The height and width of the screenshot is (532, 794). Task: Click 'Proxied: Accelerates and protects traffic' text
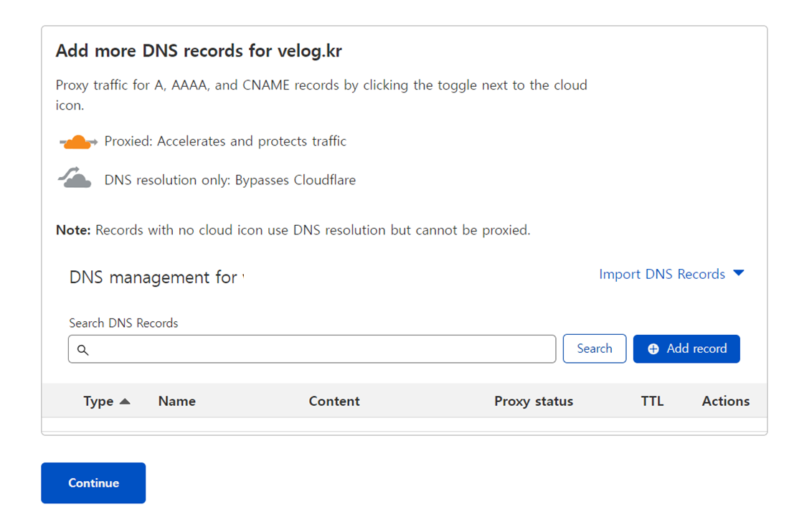(x=225, y=141)
